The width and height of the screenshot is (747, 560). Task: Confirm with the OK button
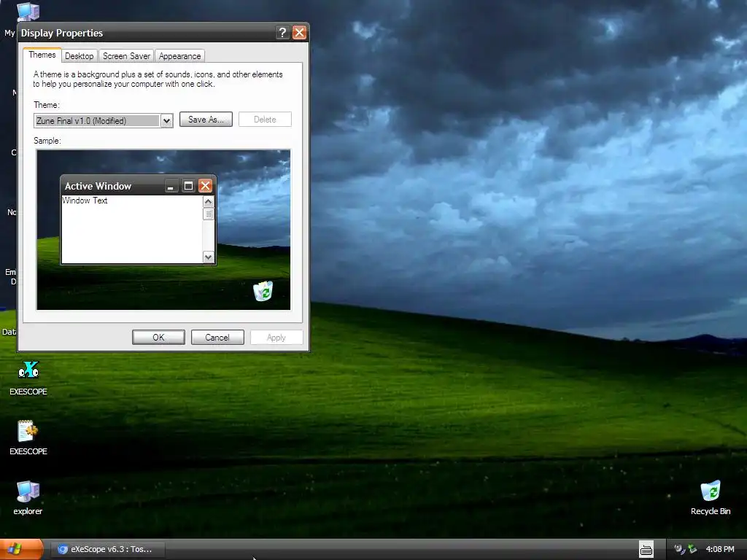pos(158,338)
